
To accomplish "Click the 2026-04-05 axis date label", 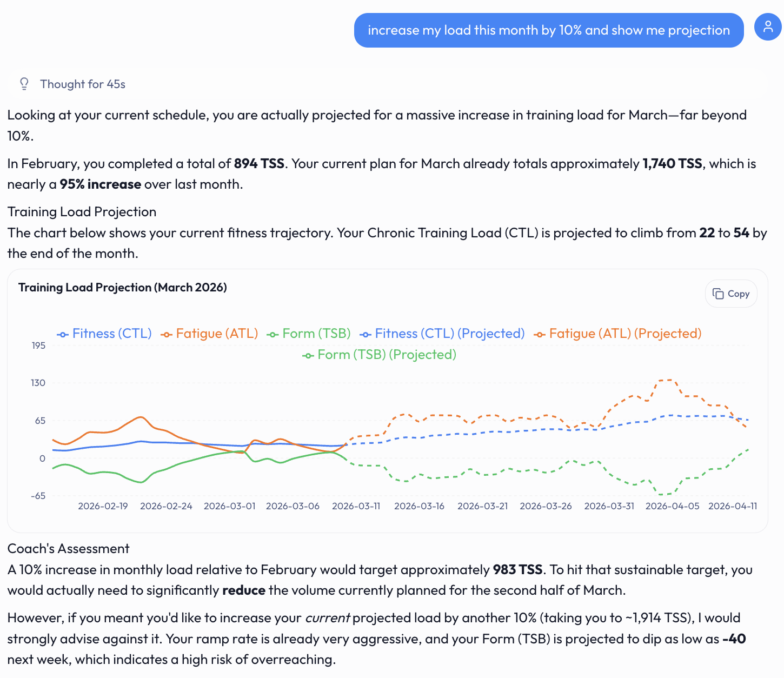I will click(x=673, y=506).
